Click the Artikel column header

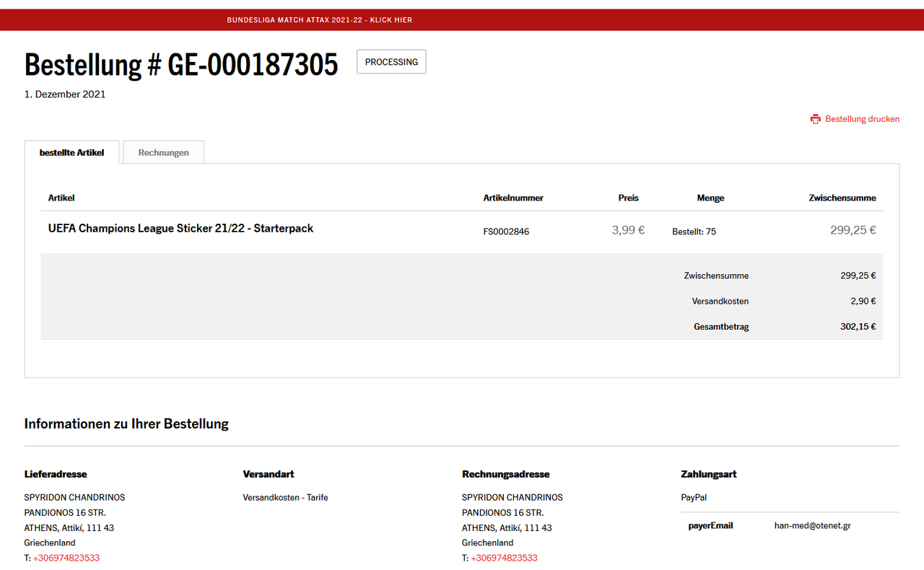tap(61, 198)
